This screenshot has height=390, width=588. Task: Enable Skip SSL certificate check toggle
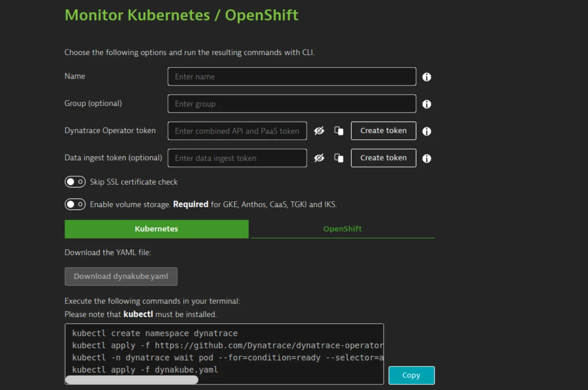pos(75,182)
